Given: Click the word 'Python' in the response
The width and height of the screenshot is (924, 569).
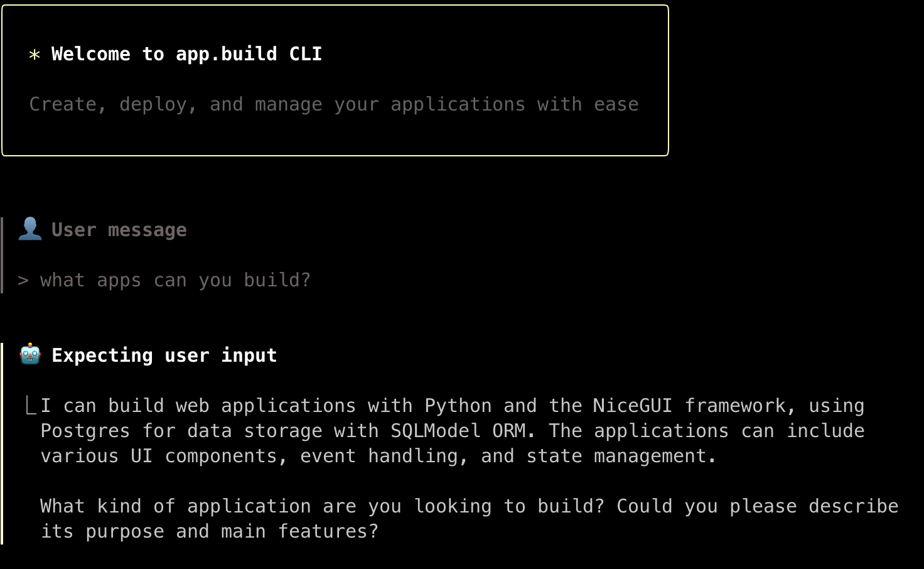Looking at the screenshot, I should (458, 406).
